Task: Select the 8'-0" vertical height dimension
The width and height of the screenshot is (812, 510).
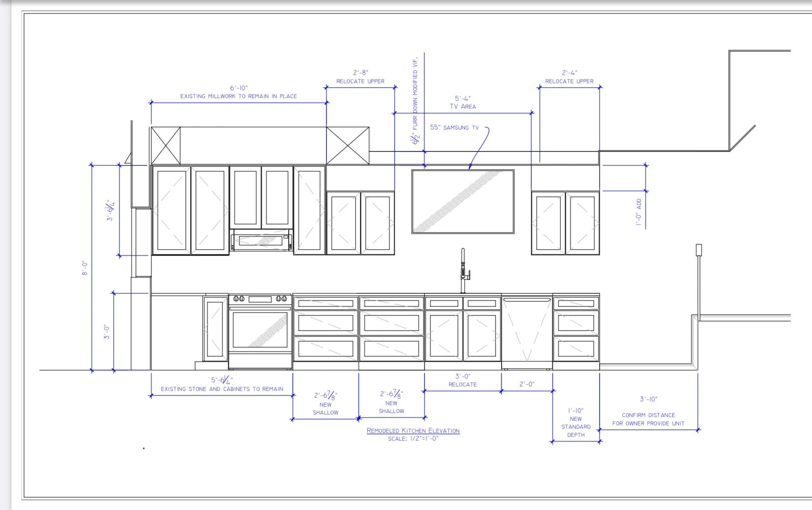Action: point(85,268)
